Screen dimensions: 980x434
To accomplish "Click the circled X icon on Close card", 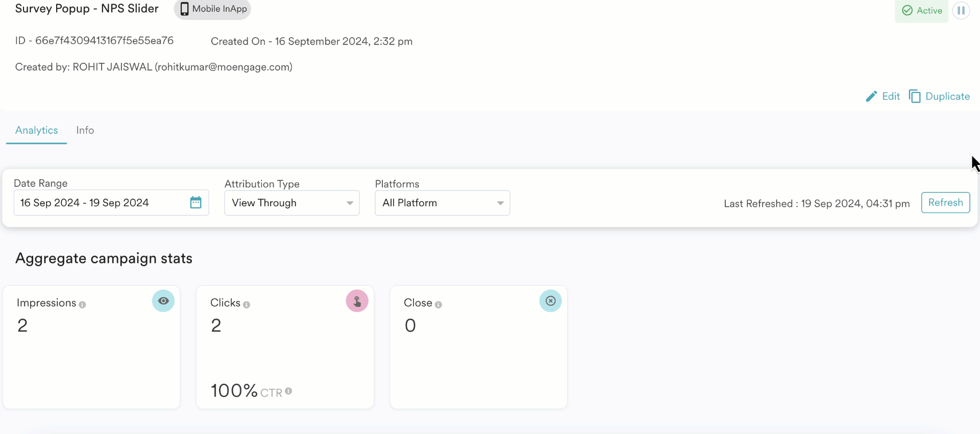I will (x=550, y=301).
